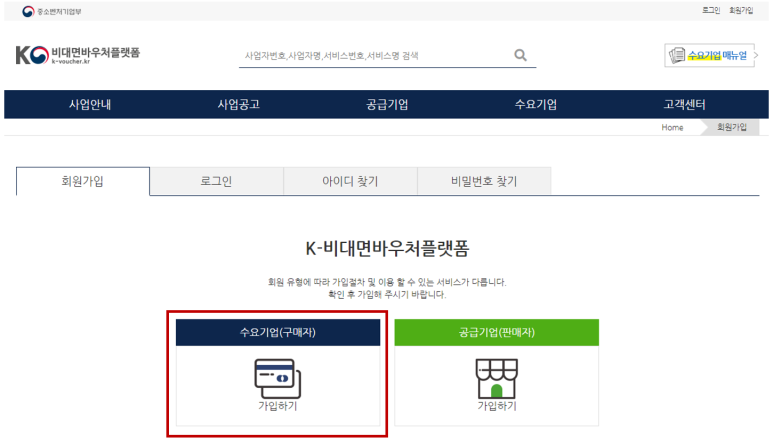
Task: Open the 고객센터 navigation menu
Action: (684, 104)
